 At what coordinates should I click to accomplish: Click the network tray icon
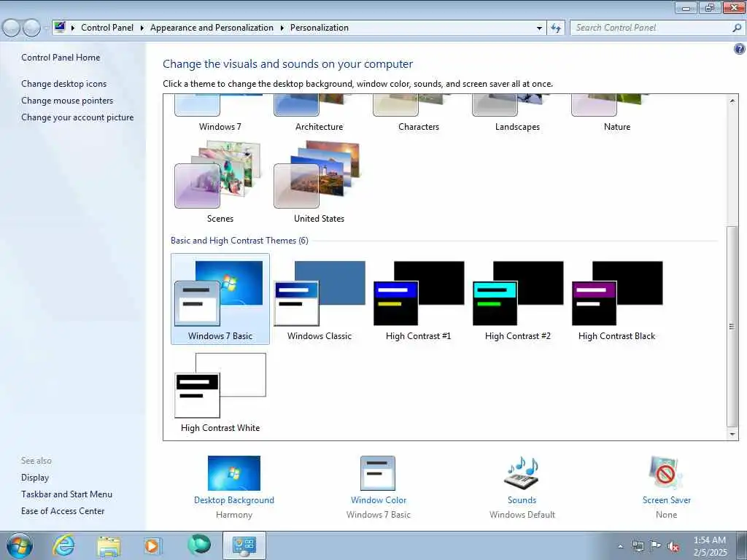[638, 546]
